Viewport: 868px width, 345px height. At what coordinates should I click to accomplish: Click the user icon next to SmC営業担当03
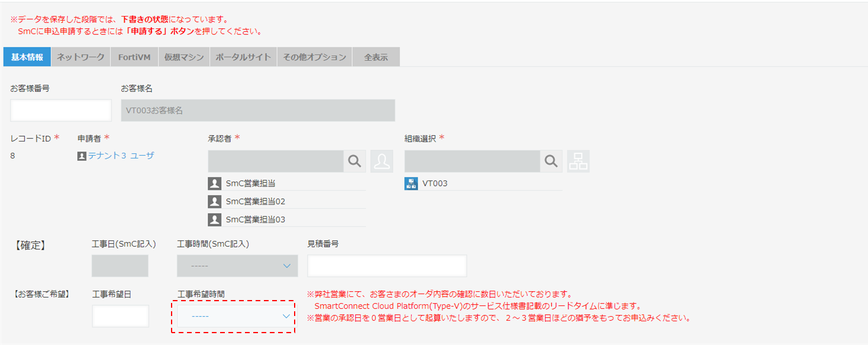(215, 220)
